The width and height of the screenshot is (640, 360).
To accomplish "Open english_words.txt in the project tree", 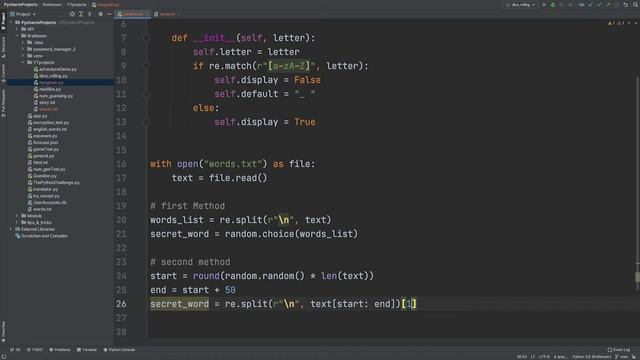I will [x=47, y=129].
